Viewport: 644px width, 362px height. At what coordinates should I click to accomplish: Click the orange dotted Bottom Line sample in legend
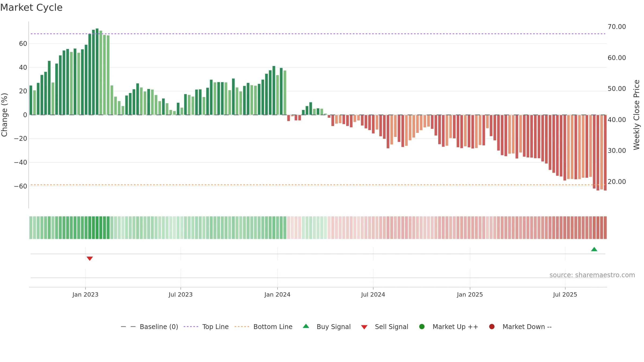[x=242, y=327]
